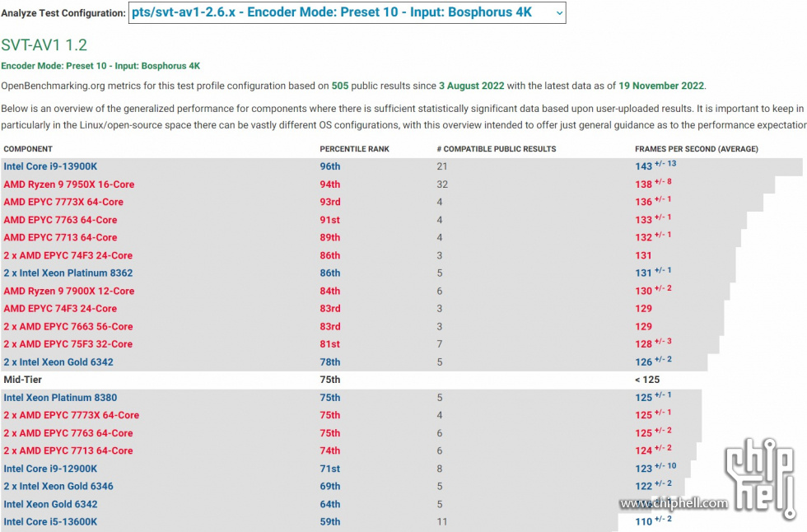This screenshot has width=807, height=532.
Task: Click the 11 results count for i5-13600K
Action: 442,521
